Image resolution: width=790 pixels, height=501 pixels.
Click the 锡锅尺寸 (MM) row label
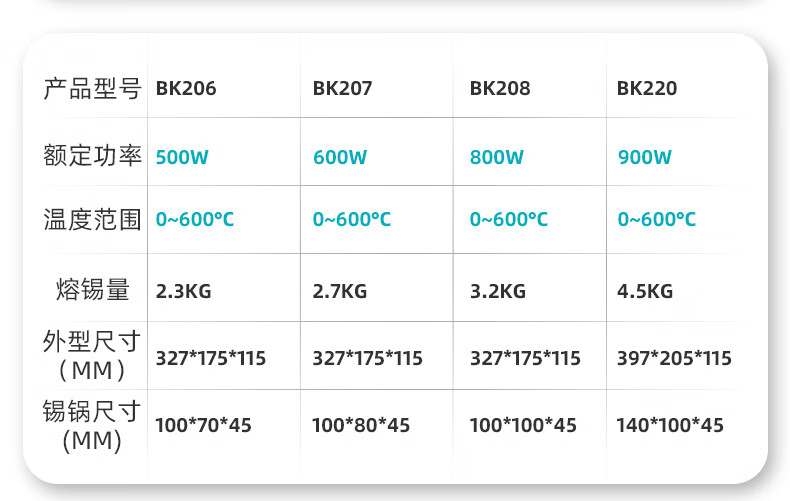click(x=92, y=424)
